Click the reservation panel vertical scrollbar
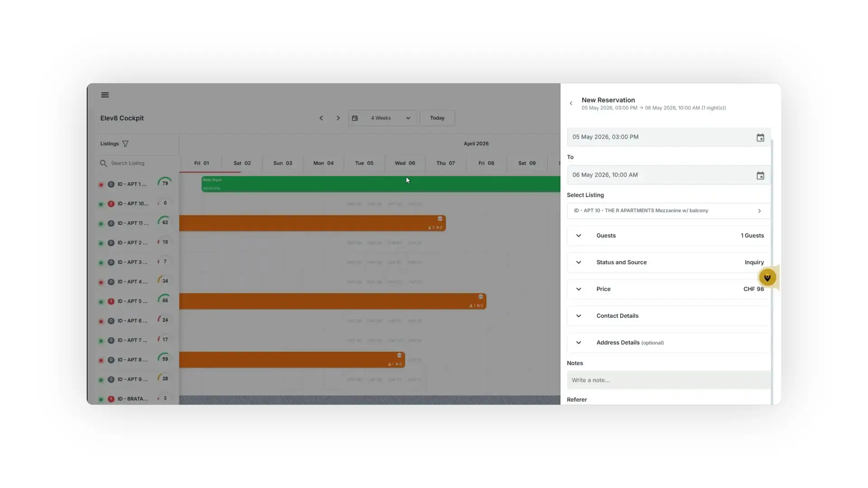Screen dimensions: 868x488 pos(772,271)
